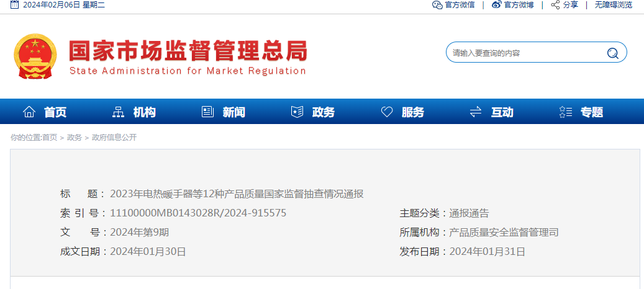Open 无障碍浏览 accessibility mode
Image resolution: width=644 pixels, height=289 pixels.
(614, 5)
